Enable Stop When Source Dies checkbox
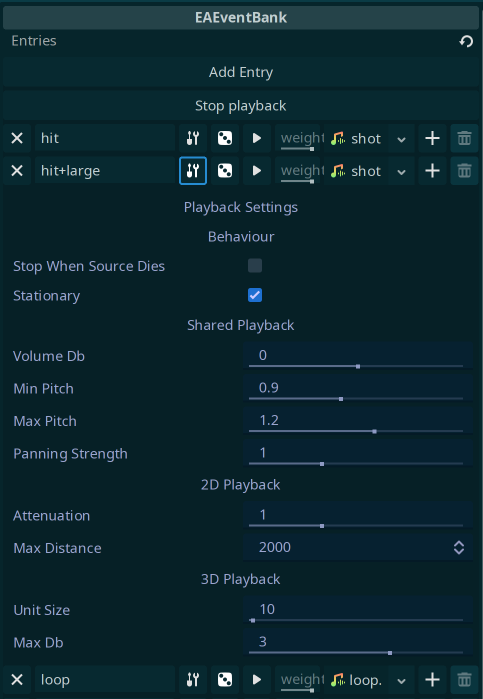Image resolution: width=483 pixels, height=699 pixels. [255, 266]
